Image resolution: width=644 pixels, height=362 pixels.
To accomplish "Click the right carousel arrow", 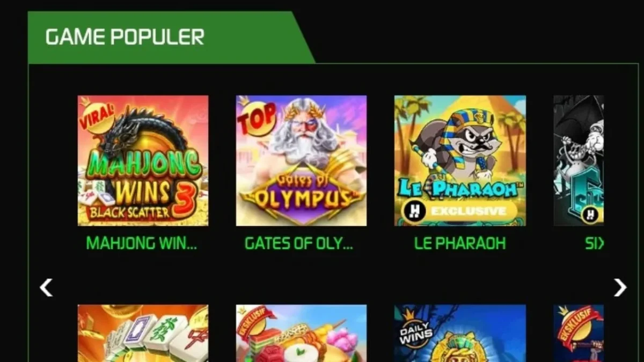I will 620,287.
